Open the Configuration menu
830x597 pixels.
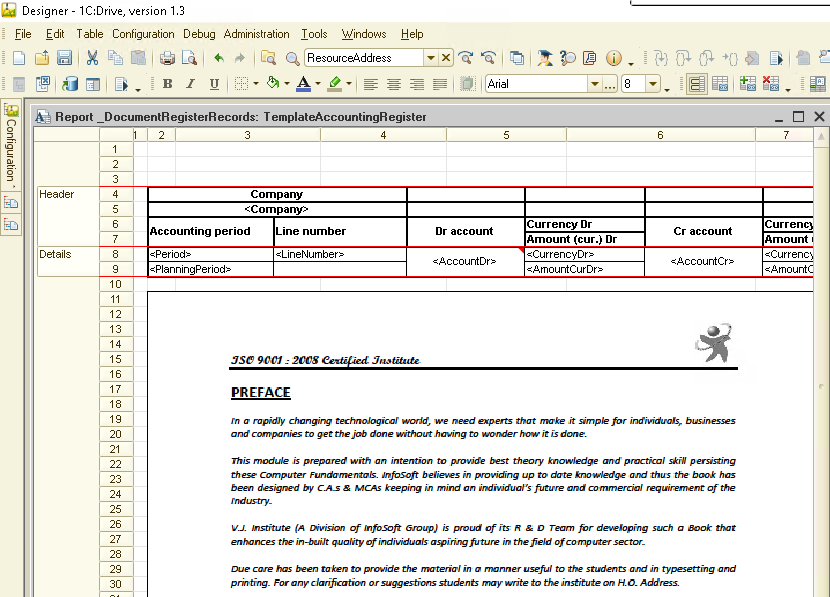coord(143,34)
